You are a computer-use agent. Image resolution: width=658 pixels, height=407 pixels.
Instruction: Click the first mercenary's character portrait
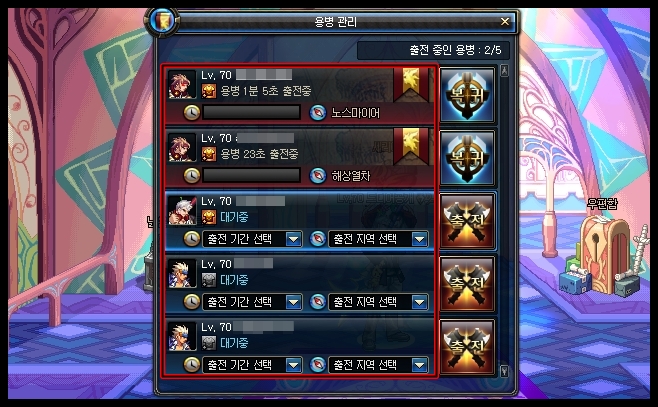pos(182,84)
